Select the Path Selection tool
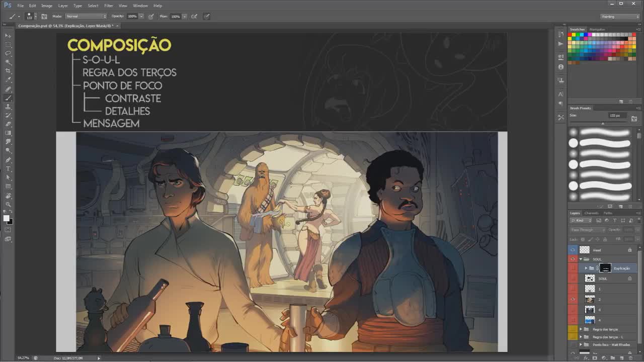Screen dimensions: 644x362 [8, 177]
